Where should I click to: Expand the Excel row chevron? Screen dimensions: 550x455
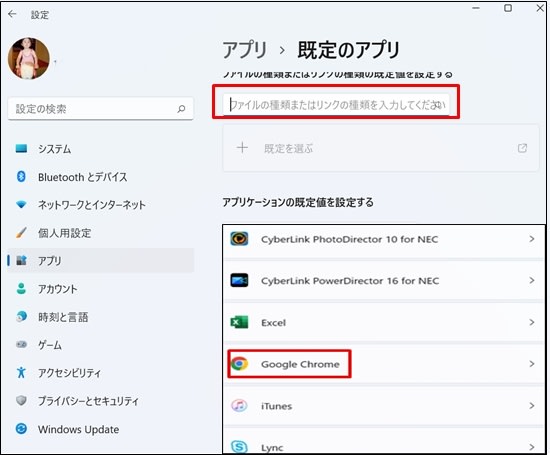coord(532,322)
